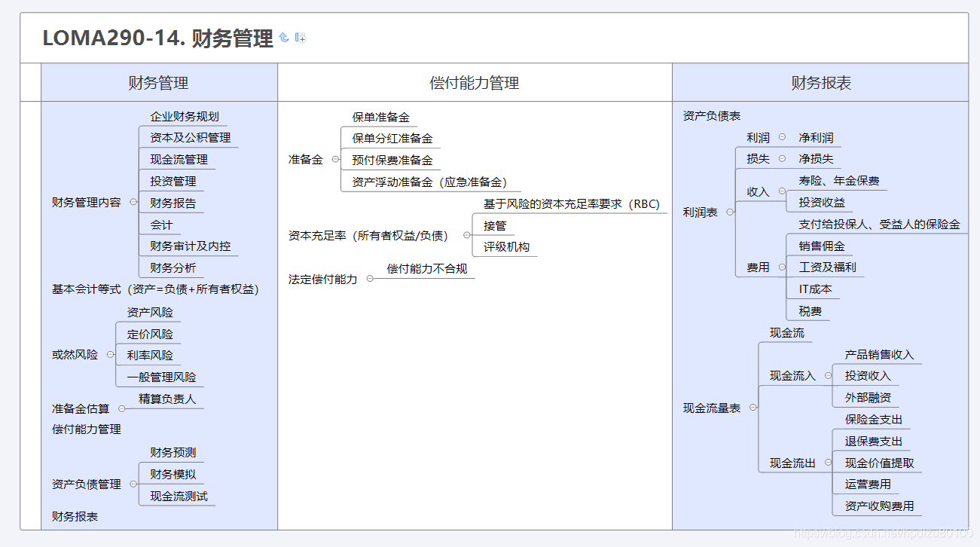
Task: Select the 财务预测 node
Action: coord(172,453)
